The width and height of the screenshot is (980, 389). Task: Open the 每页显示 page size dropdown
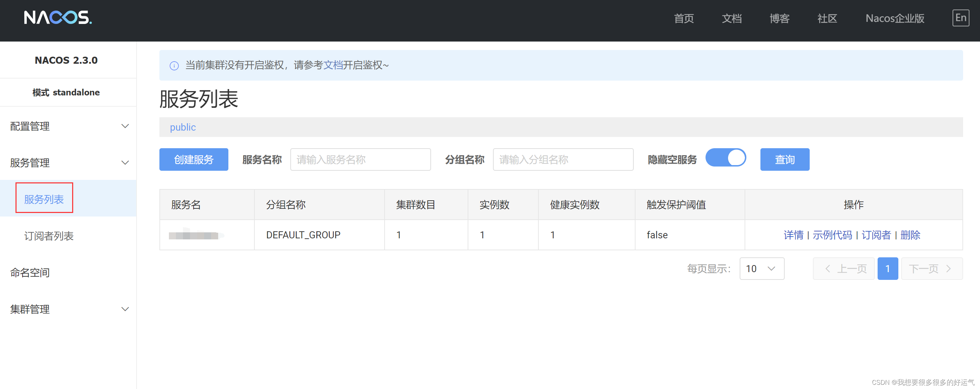pyautogui.click(x=761, y=268)
